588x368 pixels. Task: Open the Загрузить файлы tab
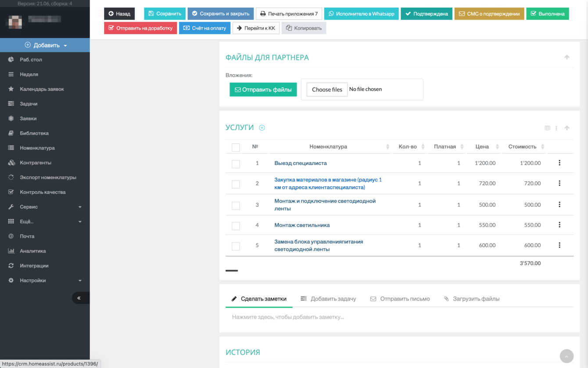coord(472,299)
